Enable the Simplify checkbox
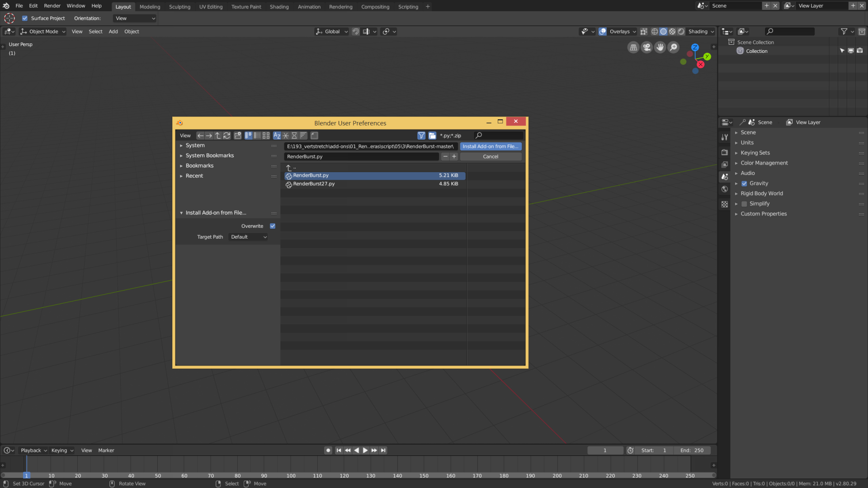Viewport: 868px width, 488px height. 744,204
